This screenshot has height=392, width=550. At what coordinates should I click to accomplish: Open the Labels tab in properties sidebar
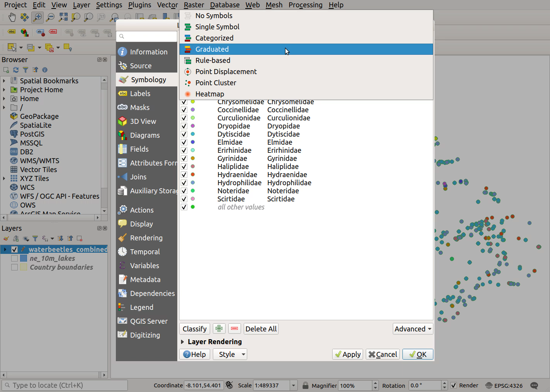[147, 94]
